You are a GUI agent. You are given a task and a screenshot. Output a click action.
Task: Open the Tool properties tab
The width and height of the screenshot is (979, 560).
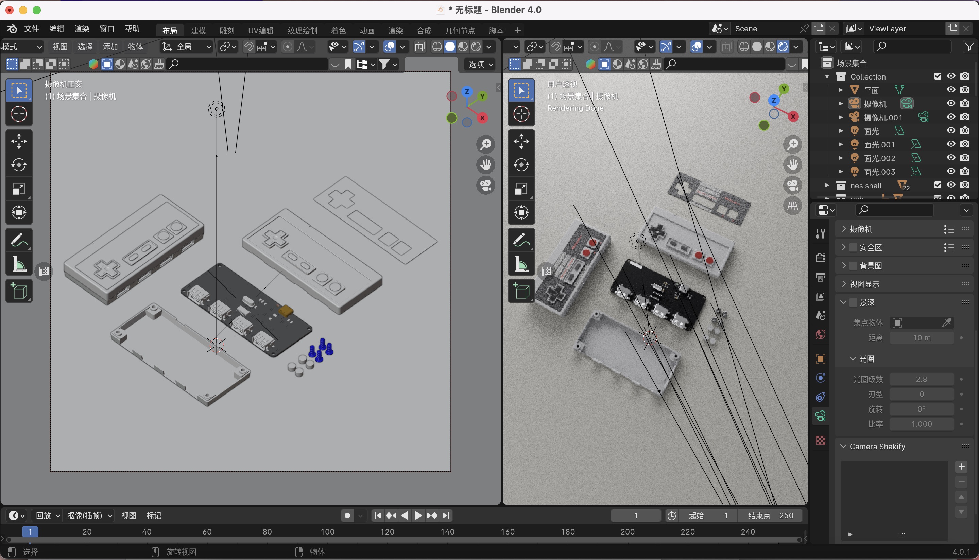coord(821,233)
